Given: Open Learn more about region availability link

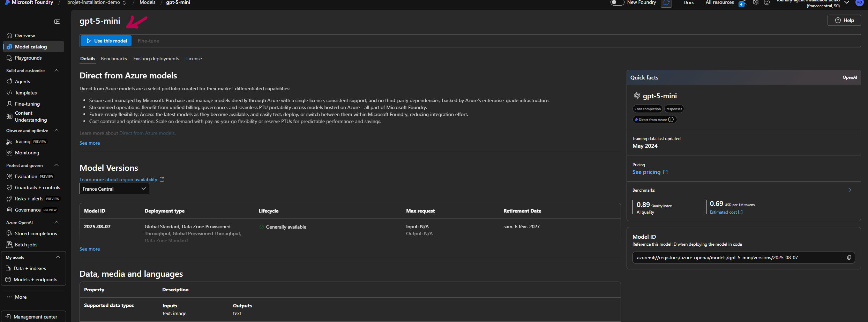Looking at the screenshot, I should 122,179.
